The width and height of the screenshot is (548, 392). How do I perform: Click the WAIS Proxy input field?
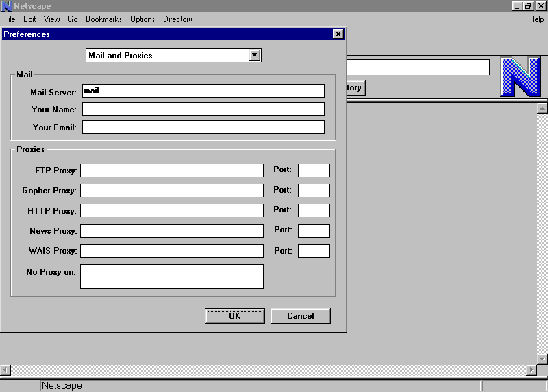tap(172, 251)
